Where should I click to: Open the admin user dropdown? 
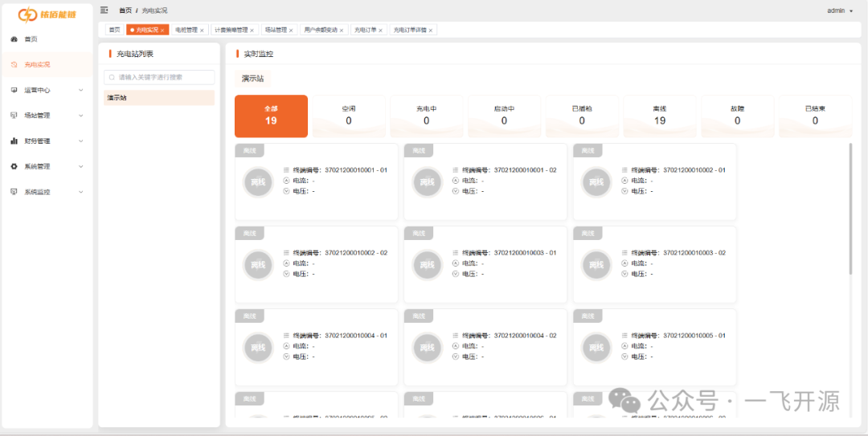coord(840,10)
